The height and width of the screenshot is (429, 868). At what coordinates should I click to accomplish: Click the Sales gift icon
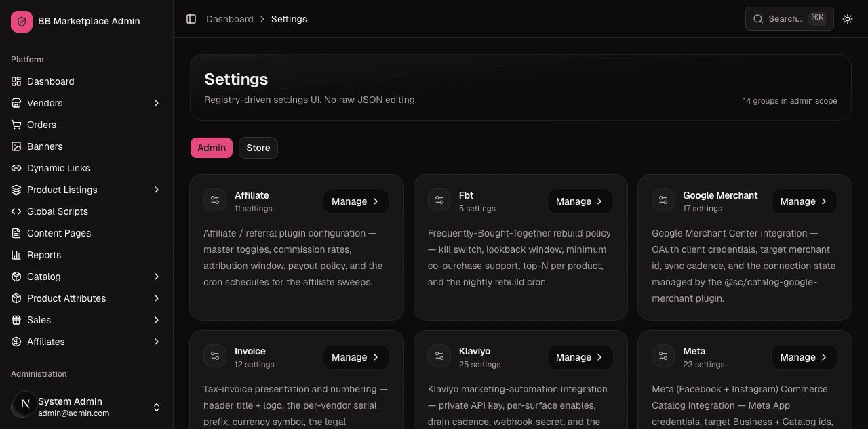pos(16,320)
